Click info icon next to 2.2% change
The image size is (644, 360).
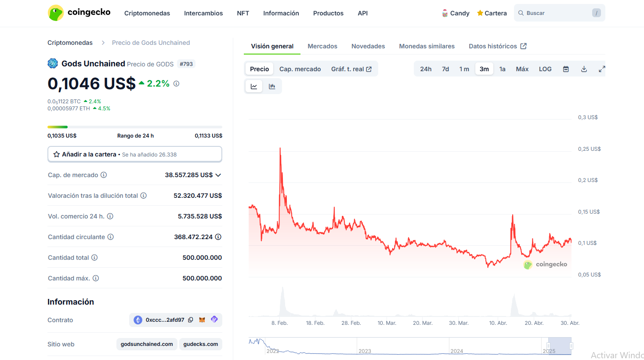tap(176, 84)
